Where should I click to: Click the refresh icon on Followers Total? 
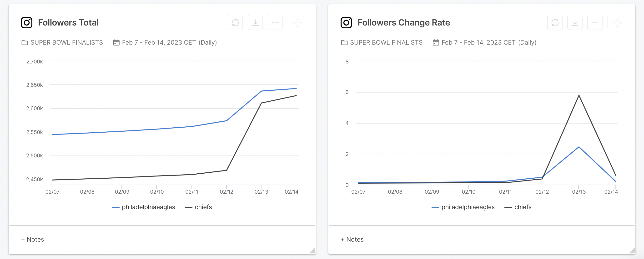pos(236,22)
